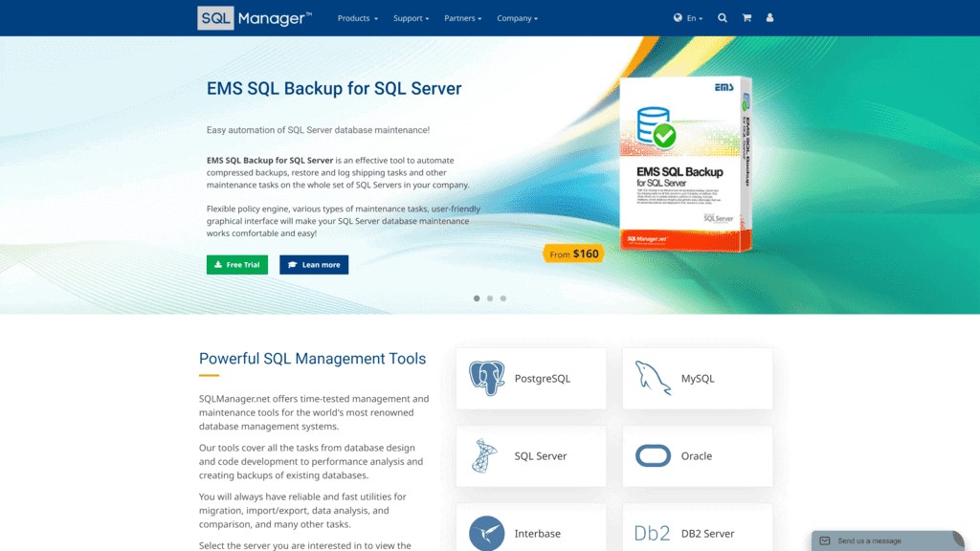Open the MySQL tools card label
Screen dimensions: 980x551
click(x=698, y=379)
